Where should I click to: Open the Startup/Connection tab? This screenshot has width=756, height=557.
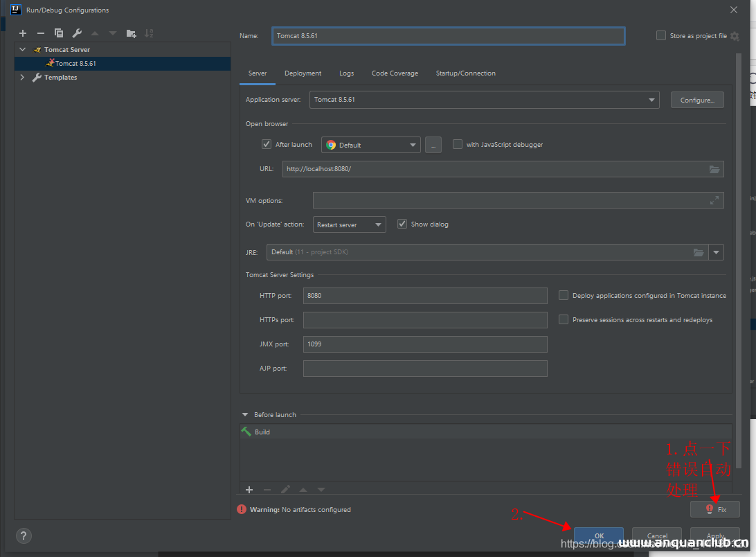click(465, 73)
